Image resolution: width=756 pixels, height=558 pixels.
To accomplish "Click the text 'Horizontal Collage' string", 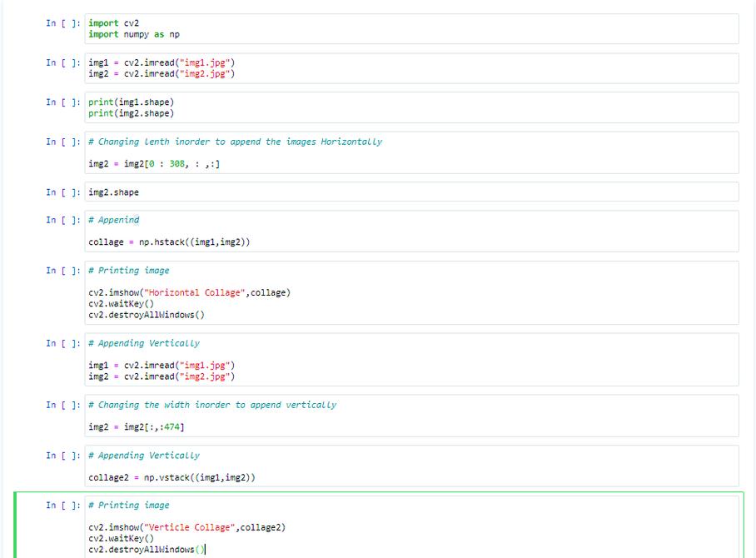I will click(x=195, y=293).
